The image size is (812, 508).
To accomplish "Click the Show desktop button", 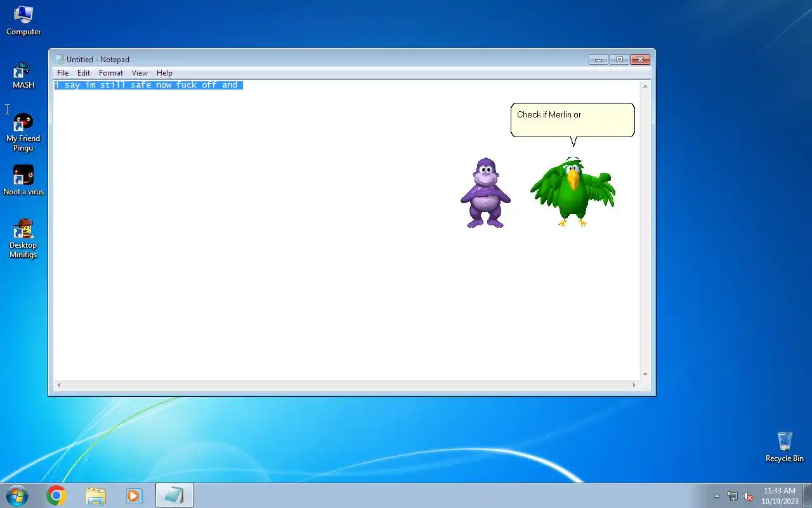I will tap(808, 495).
